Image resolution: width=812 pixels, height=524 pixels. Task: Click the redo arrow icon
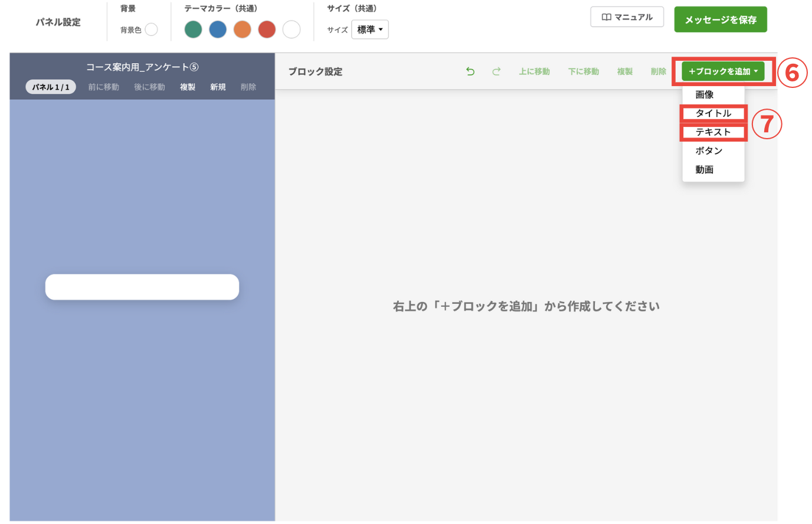(x=496, y=71)
